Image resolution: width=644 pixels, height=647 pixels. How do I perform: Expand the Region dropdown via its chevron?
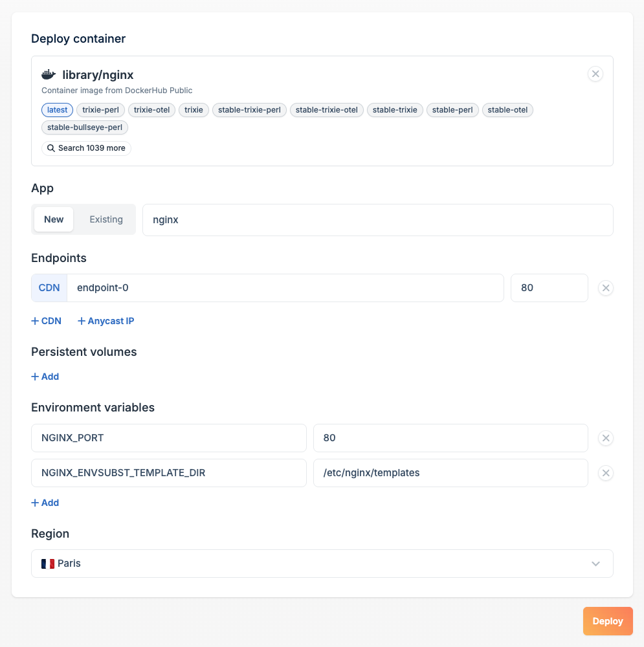595,564
